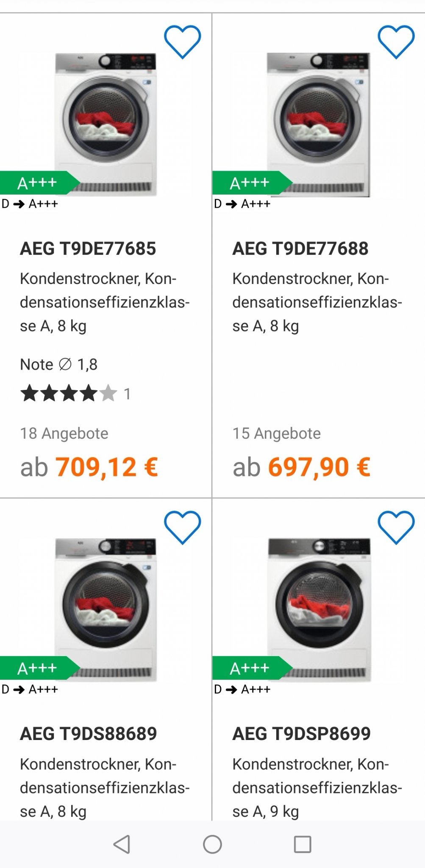Click the AEG T9DS88689 product name
The image size is (425, 868).
coord(89,734)
